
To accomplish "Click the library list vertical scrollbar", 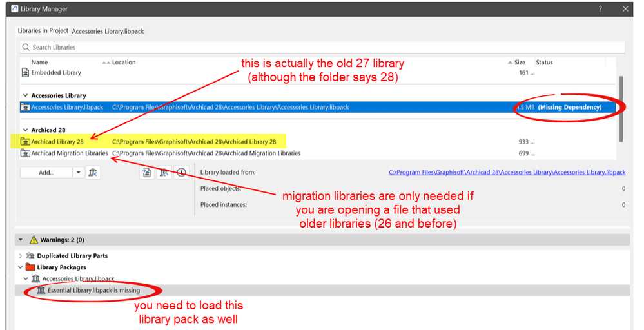I will click(x=621, y=109).
